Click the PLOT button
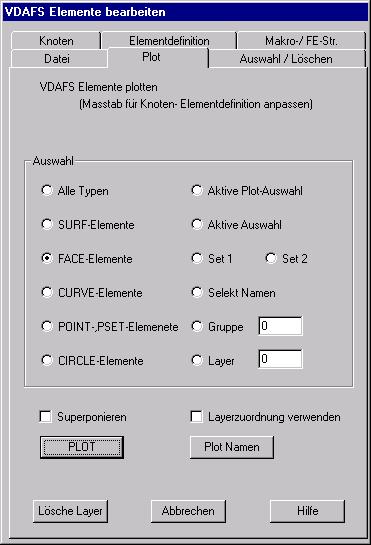Screen dimensions: 371x545 coord(82,447)
